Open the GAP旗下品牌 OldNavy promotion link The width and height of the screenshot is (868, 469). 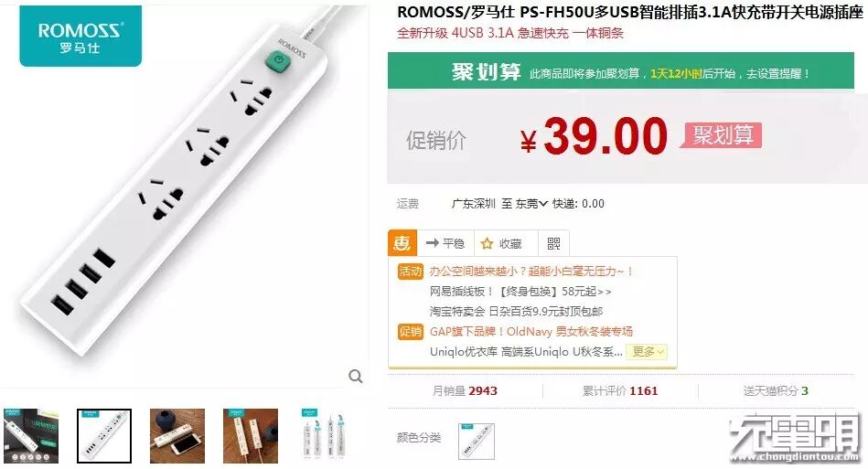tap(530, 331)
